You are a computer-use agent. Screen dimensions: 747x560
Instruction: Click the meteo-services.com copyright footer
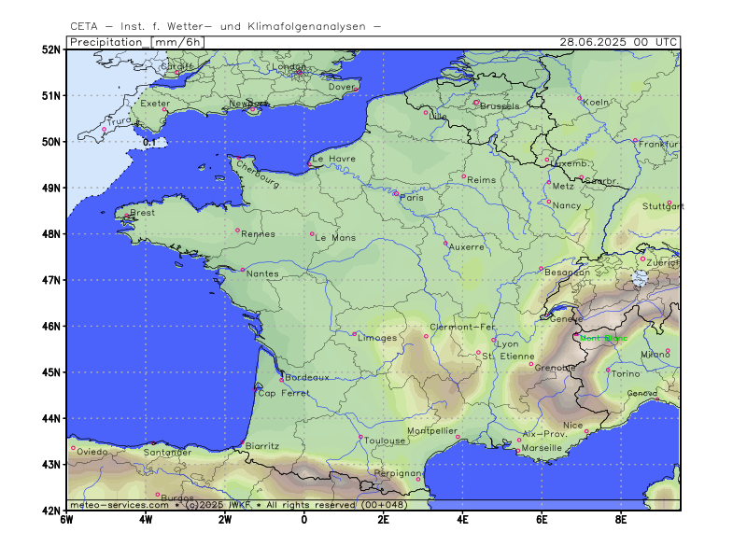(x=239, y=505)
